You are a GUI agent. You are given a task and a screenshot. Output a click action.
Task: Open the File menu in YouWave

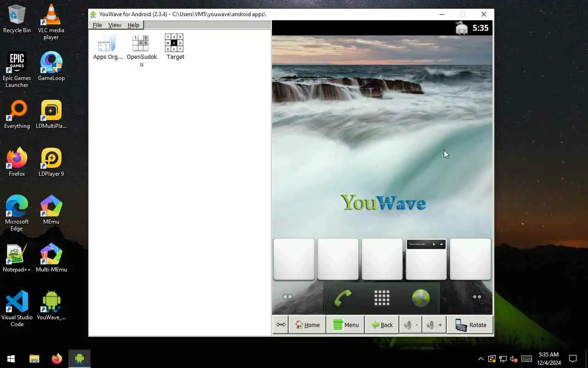[x=97, y=25]
